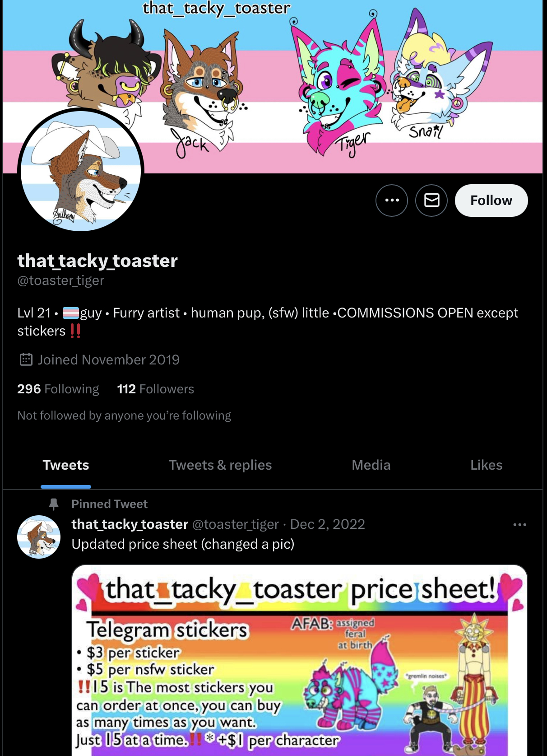The width and height of the screenshot is (547, 756).
Task: View the 296 Following list
Action: coord(58,389)
